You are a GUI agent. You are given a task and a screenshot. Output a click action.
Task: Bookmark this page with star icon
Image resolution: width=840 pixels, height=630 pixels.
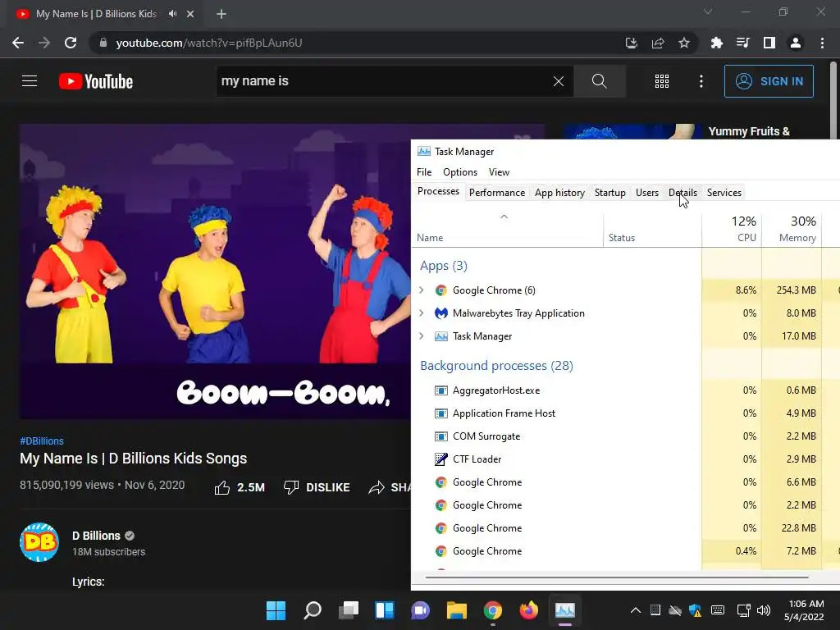pos(683,43)
